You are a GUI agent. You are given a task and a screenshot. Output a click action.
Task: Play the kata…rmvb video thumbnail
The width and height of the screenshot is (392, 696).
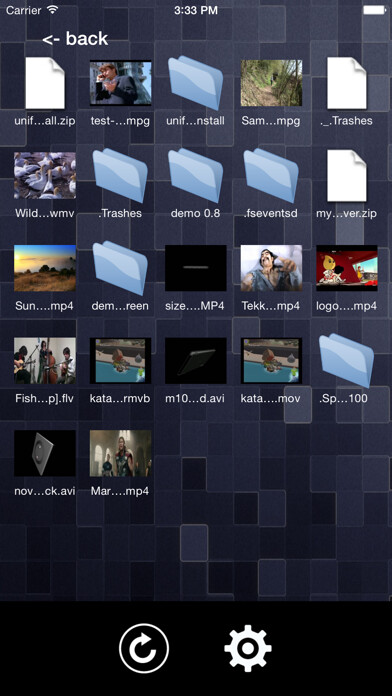[120, 360]
